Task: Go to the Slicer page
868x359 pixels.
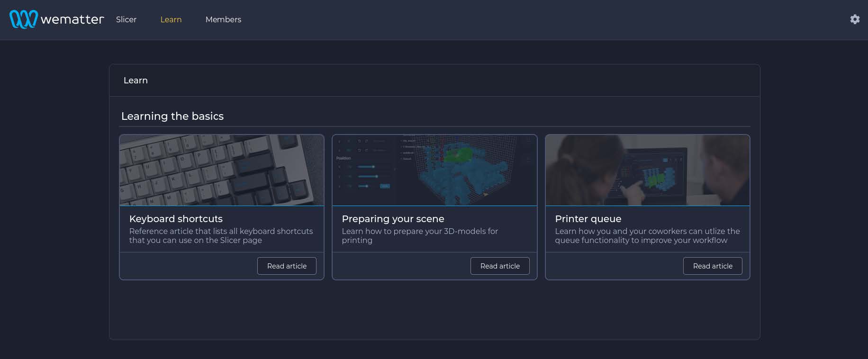Action: (x=126, y=19)
